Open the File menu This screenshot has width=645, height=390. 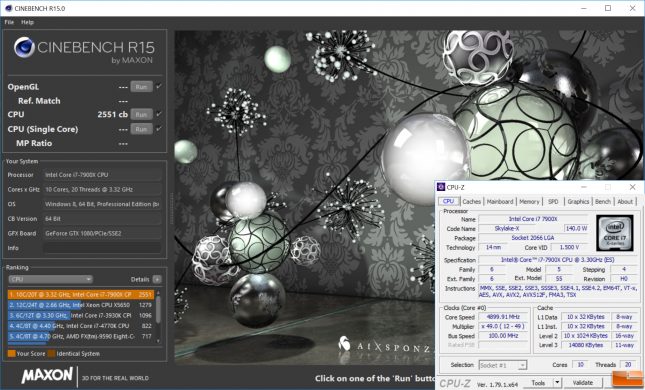click(9, 22)
